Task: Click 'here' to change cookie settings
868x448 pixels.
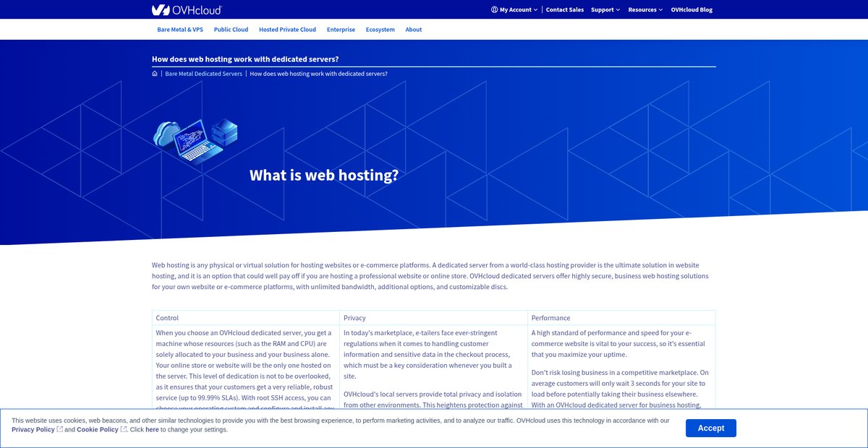Action: pyautogui.click(x=152, y=429)
